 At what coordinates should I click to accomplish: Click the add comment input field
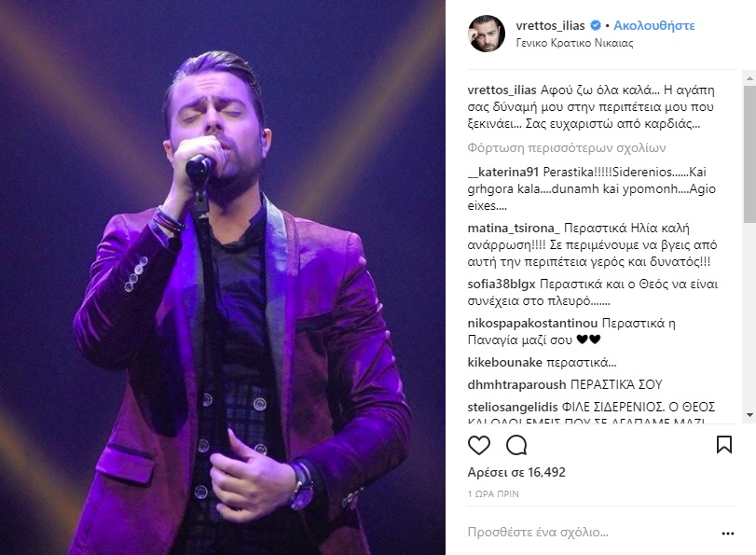(x=591, y=533)
